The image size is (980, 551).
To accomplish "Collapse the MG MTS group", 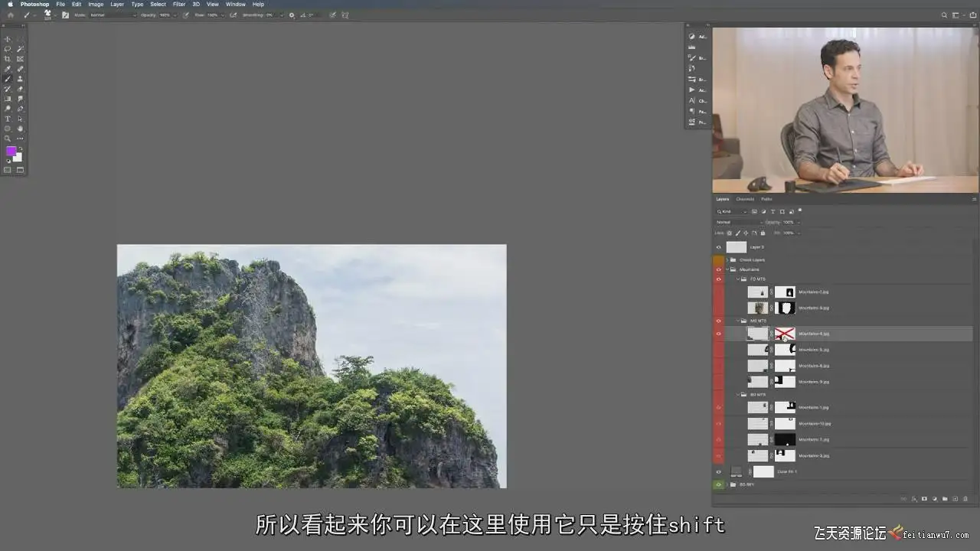I will click(738, 321).
